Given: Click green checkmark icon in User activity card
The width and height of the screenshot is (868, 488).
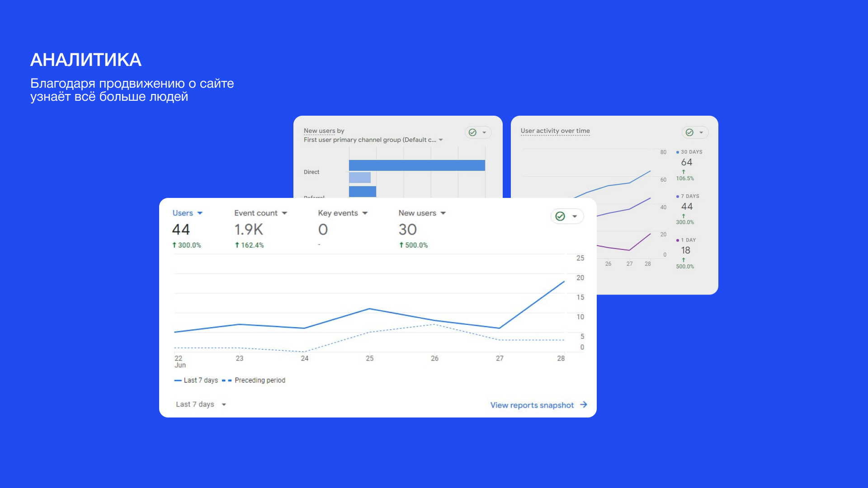Looking at the screenshot, I should pos(689,132).
